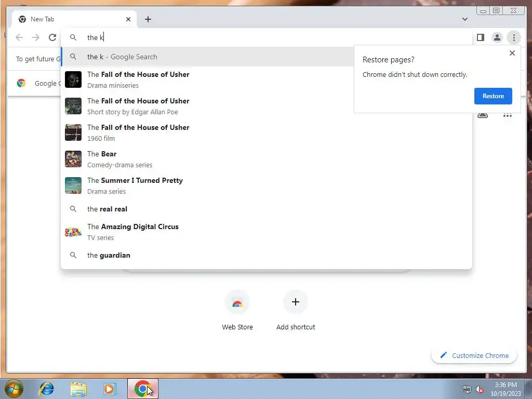The width and height of the screenshot is (532, 399).
Task: Select The Bear suggestion
Action: click(267, 159)
